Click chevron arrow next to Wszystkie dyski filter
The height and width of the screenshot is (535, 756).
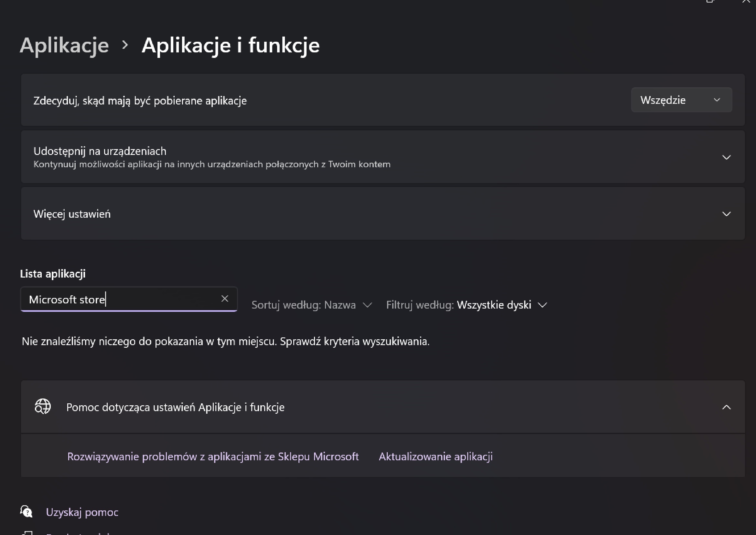542,305
